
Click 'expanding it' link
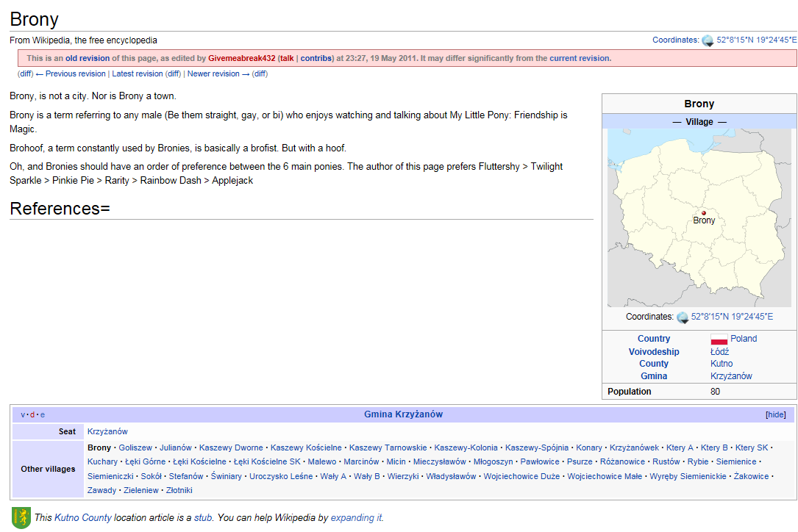tap(356, 518)
